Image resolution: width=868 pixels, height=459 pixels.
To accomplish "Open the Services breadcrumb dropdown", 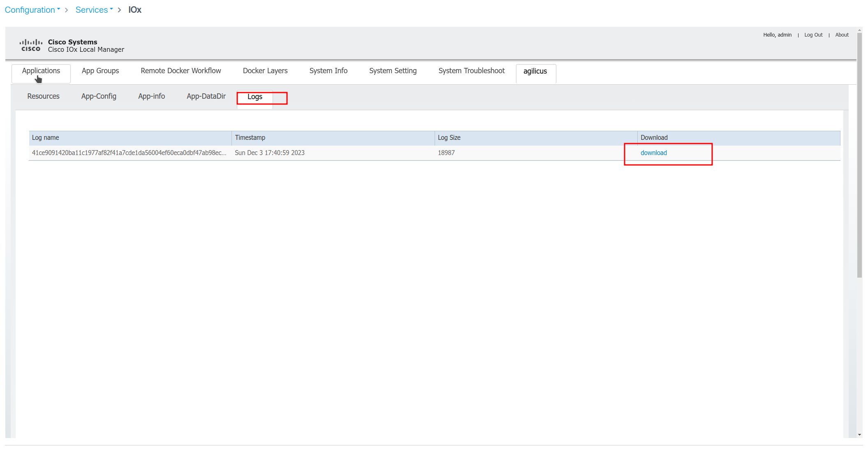I will coord(94,10).
